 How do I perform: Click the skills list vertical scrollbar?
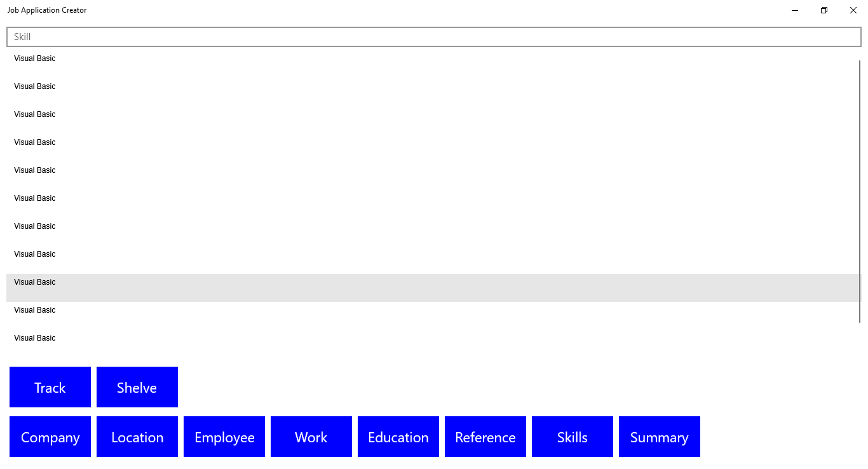click(x=860, y=191)
